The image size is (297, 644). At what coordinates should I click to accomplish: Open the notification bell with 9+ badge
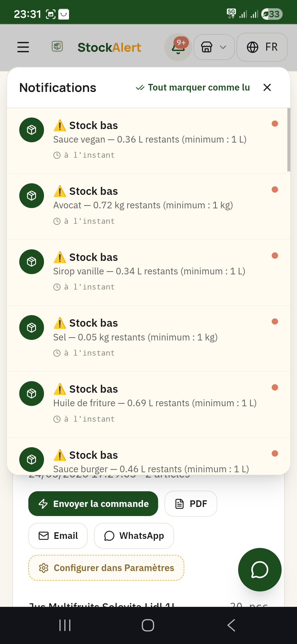coord(178,47)
